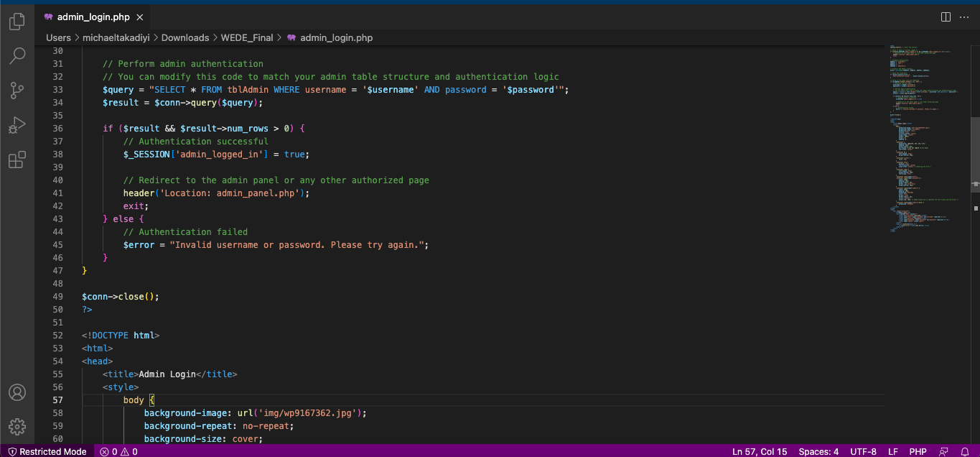Click the exit; statement on line 42
Image resolution: width=980 pixels, height=457 pixels.
click(136, 206)
